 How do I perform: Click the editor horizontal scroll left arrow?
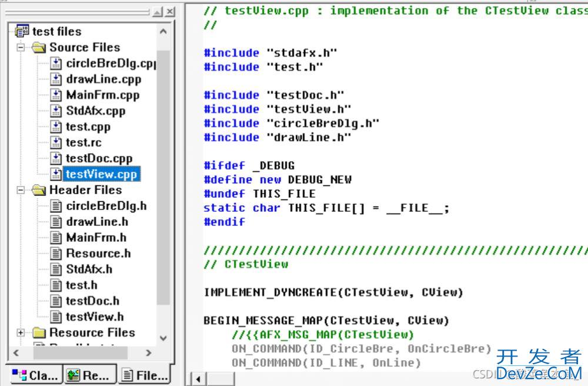click(x=198, y=379)
